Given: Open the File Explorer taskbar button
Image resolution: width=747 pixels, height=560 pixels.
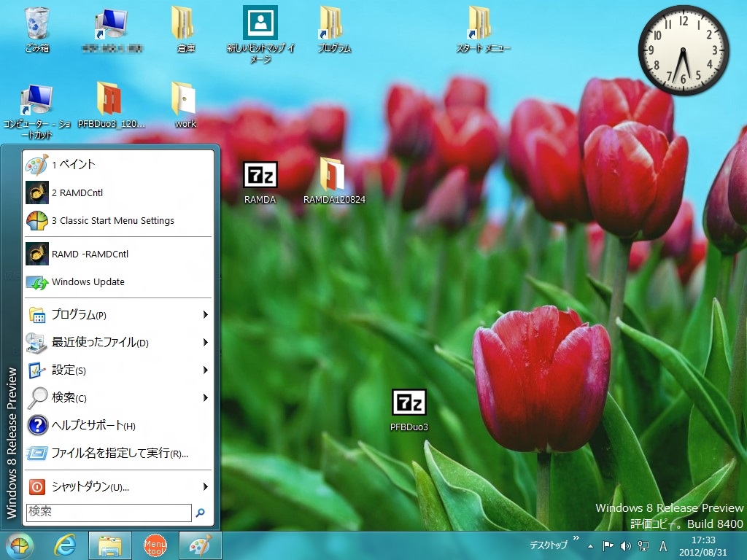Looking at the screenshot, I should point(110,545).
